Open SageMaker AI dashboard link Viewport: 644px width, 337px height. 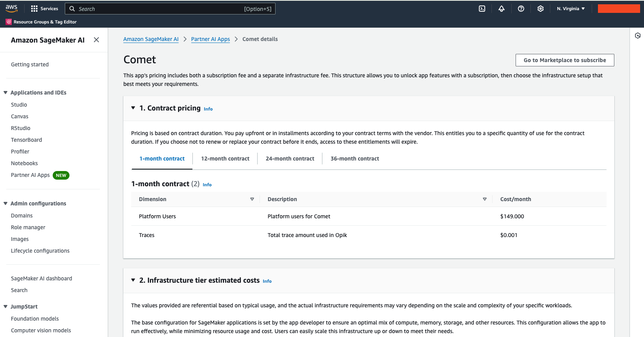coord(41,278)
